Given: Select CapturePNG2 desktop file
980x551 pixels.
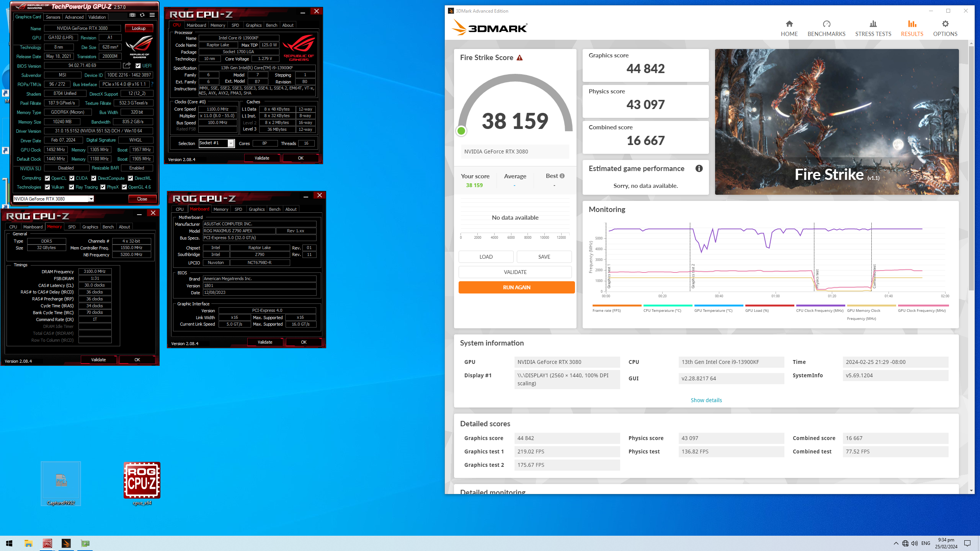Looking at the screenshot, I should [x=61, y=484].
